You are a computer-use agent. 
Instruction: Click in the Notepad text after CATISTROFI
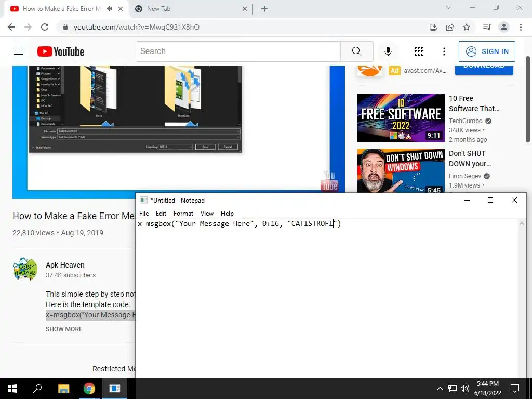click(x=334, y=223)
